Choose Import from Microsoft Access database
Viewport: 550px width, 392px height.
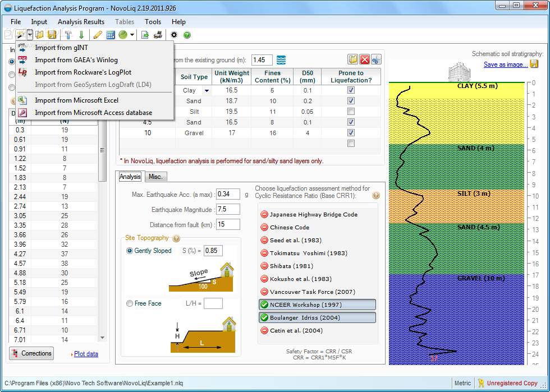[95, 113]
